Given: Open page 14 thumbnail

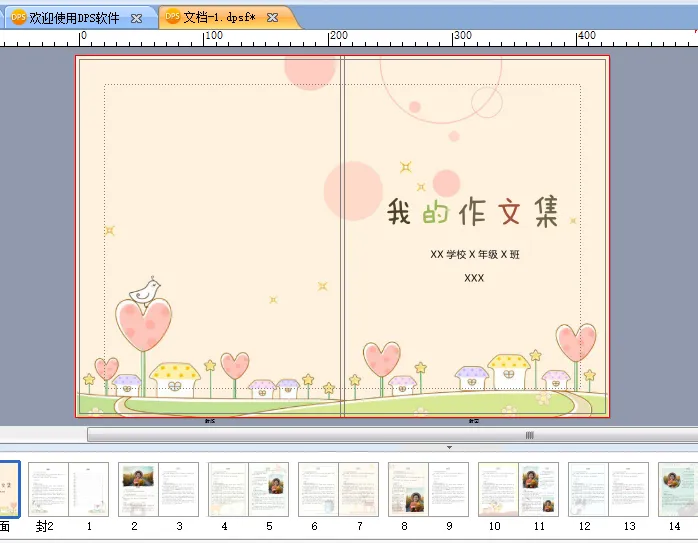Looking at the screenshot, I should (678, 489).
